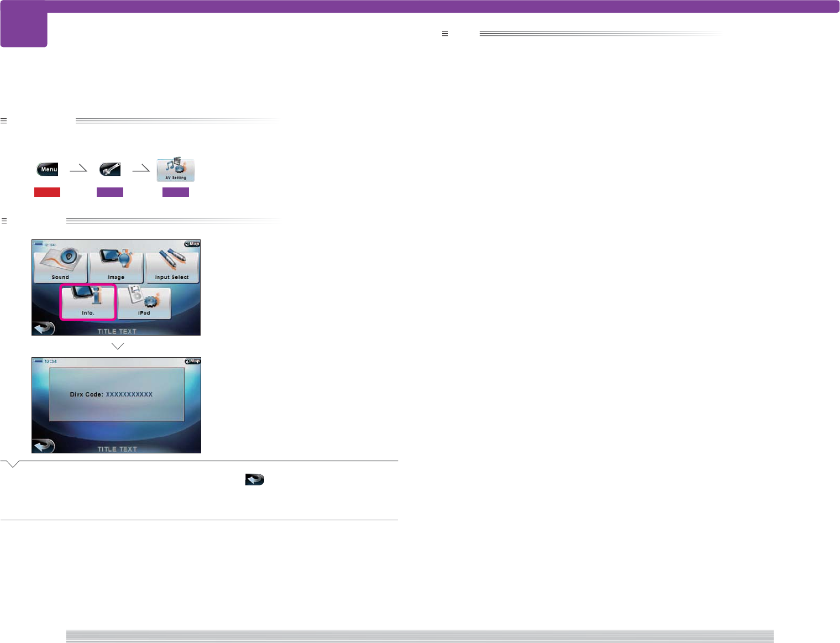Screen dimensions: 840x643
Task: Click the Divx Code: XXXXXXXXXXX text
Action: point(111,395)
